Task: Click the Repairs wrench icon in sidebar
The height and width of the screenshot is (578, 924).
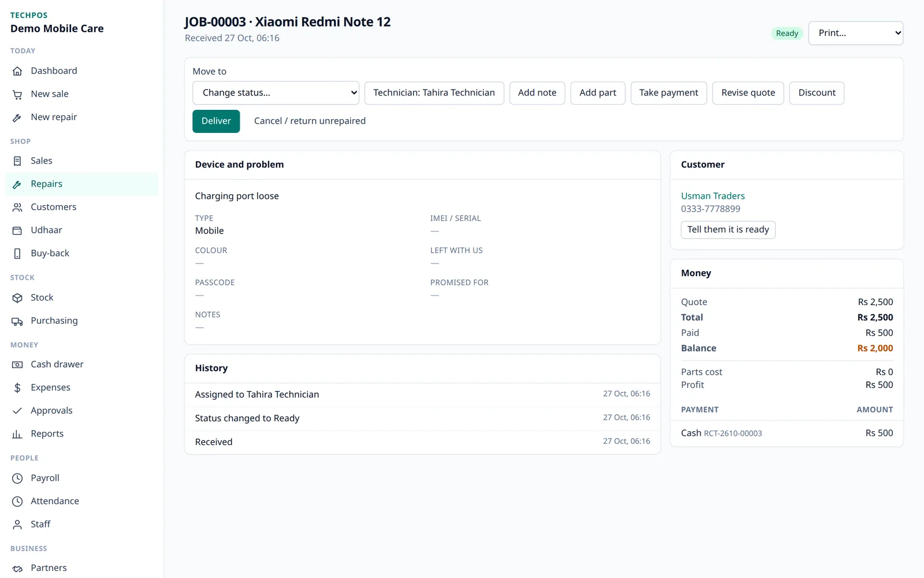Action: point(17,184)
